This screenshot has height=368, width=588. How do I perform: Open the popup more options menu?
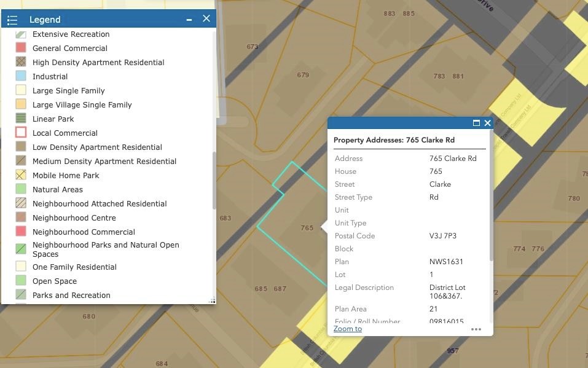click(476, 329)
